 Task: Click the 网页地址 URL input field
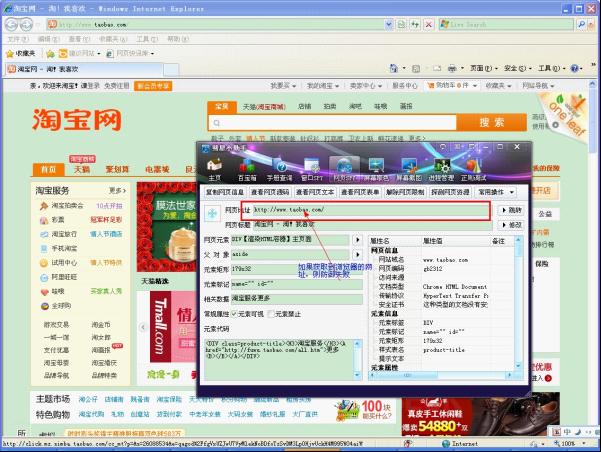[x=371, y=210]
